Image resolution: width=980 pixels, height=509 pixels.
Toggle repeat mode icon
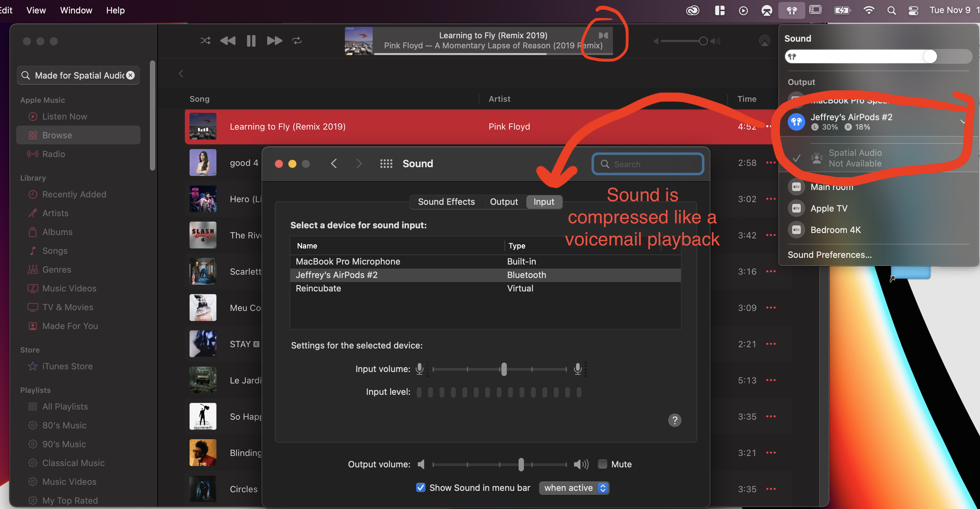tap(297, 40)
